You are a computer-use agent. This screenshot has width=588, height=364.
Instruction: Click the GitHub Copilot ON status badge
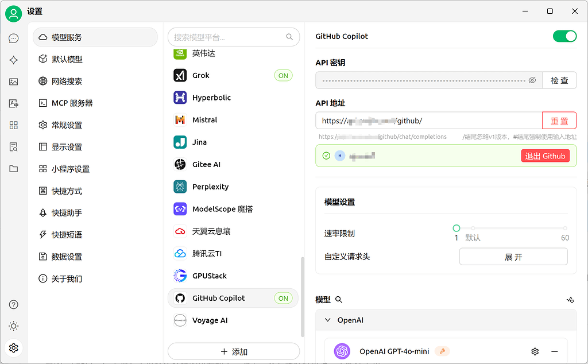pyautogui.click(x=283, y=298)
